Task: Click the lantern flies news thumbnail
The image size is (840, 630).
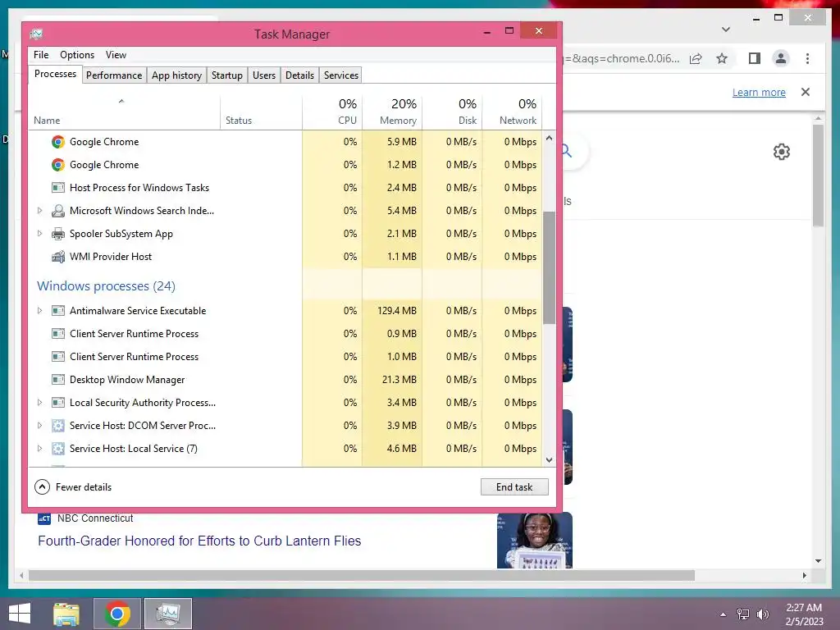Action: (x=535, y=540)
